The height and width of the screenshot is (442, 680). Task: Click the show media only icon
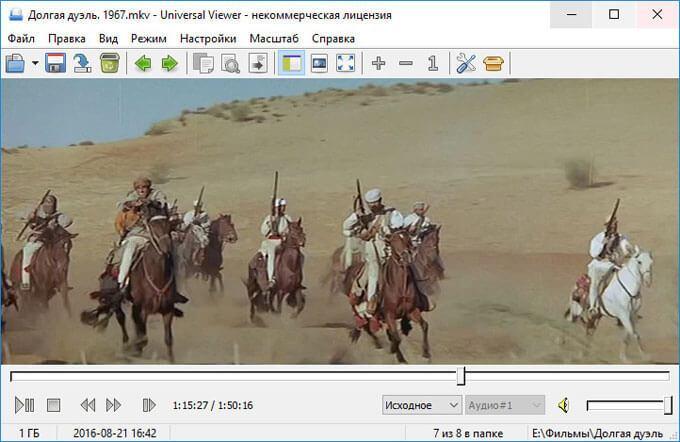[x=319, y=63]
